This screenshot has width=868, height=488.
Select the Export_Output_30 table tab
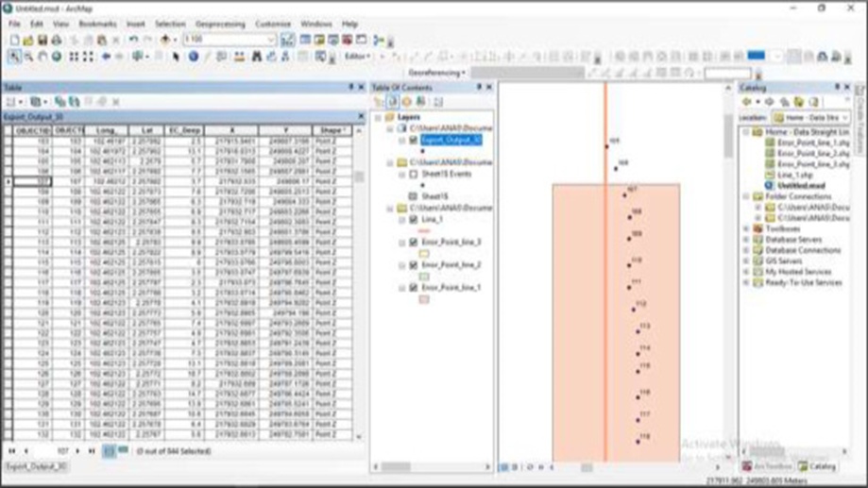36,466
